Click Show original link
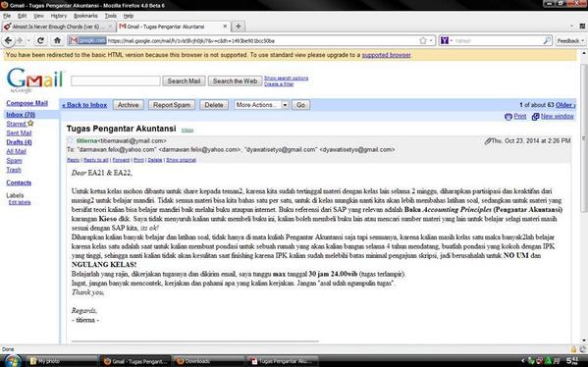 (182, 160)
